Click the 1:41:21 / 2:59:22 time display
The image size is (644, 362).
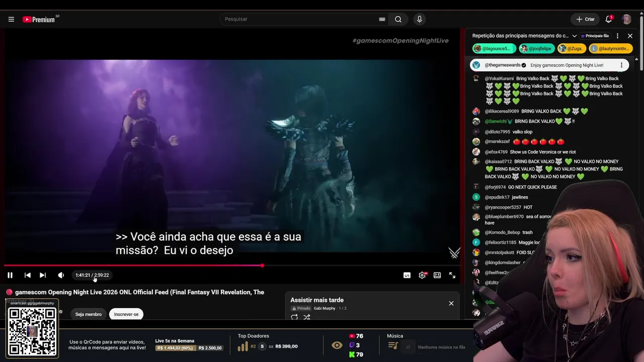[92, 275]
